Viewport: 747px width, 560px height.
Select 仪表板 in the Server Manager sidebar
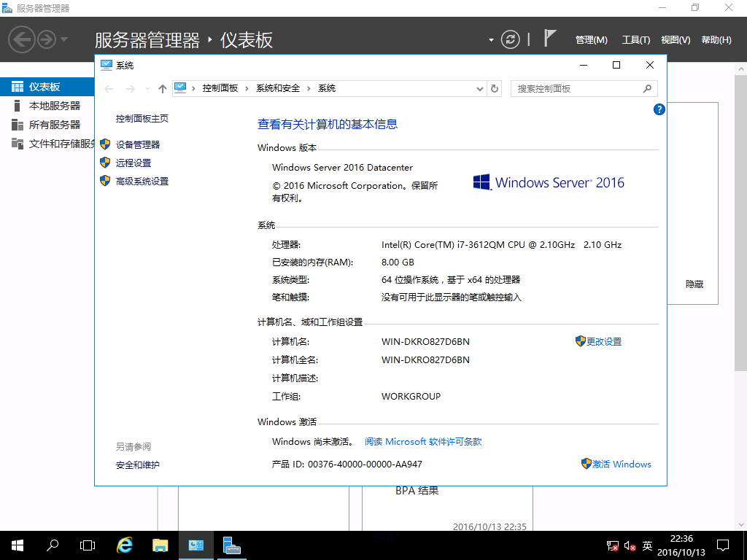47,87
